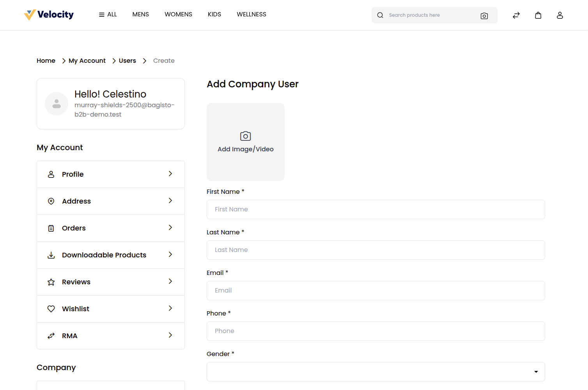Open the compare products arrows icon
This screenshot has width=588, height=390.
516,15
